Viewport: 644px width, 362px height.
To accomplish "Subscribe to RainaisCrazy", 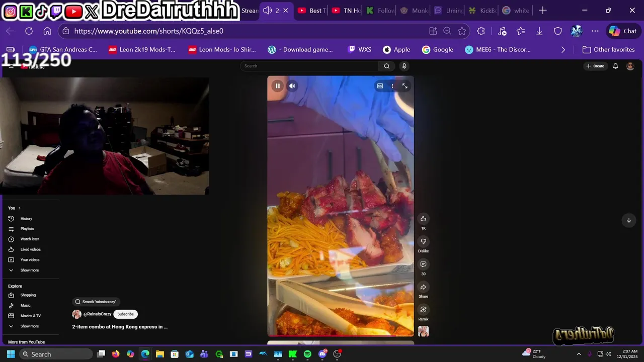I will (x=125, y=314).
